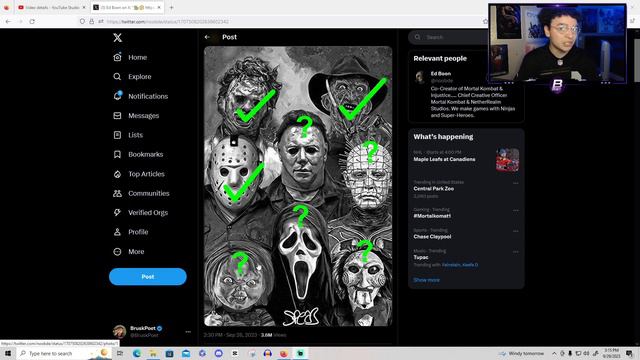Click BruskPoet account avatar
This screenshot has height=360, width=640.
(x=119, y=331)
